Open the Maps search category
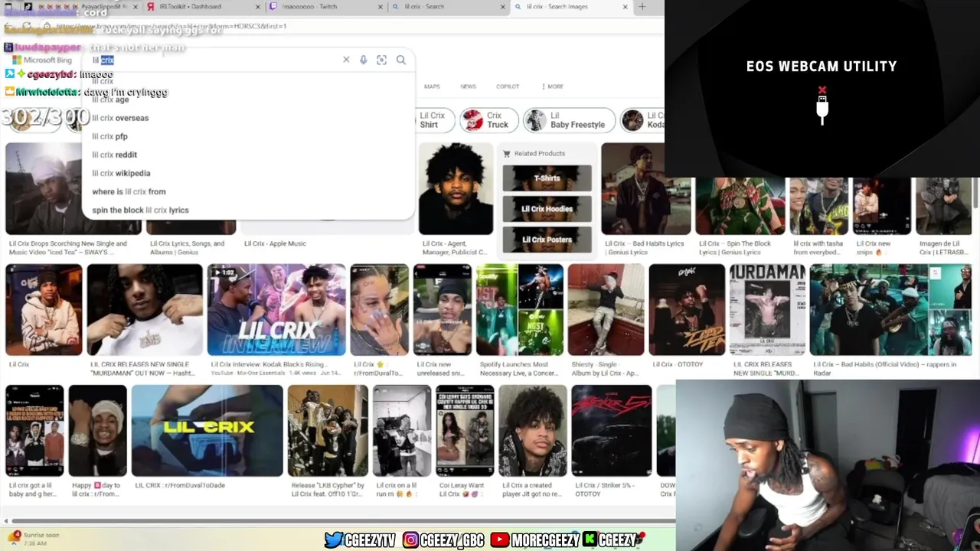 click(432, 86)
